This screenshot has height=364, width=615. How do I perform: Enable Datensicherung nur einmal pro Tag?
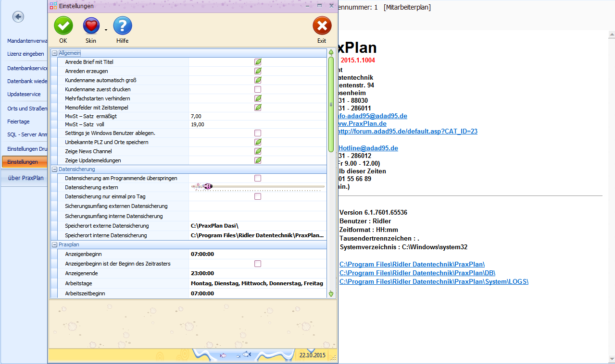[x=258, y=196]
